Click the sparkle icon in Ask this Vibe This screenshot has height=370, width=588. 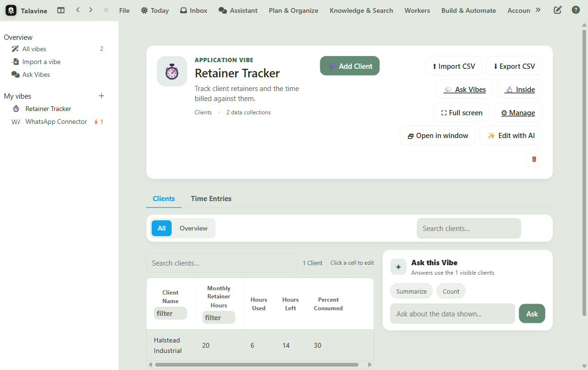tap(398, 267)
